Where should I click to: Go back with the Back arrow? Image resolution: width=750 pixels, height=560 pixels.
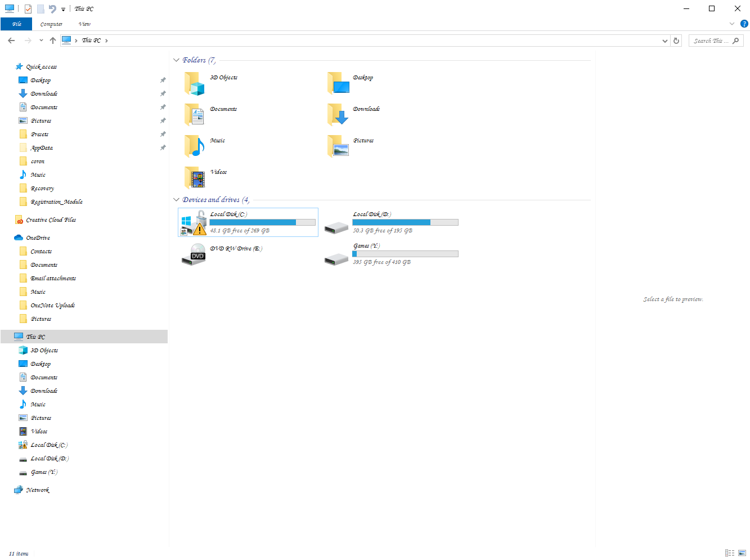tap(11, 41)
